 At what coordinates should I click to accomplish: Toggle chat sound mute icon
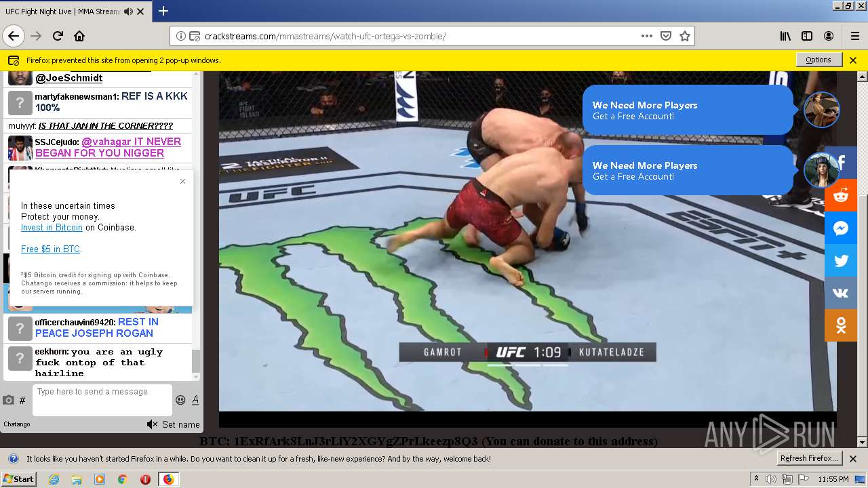point(152,424)
